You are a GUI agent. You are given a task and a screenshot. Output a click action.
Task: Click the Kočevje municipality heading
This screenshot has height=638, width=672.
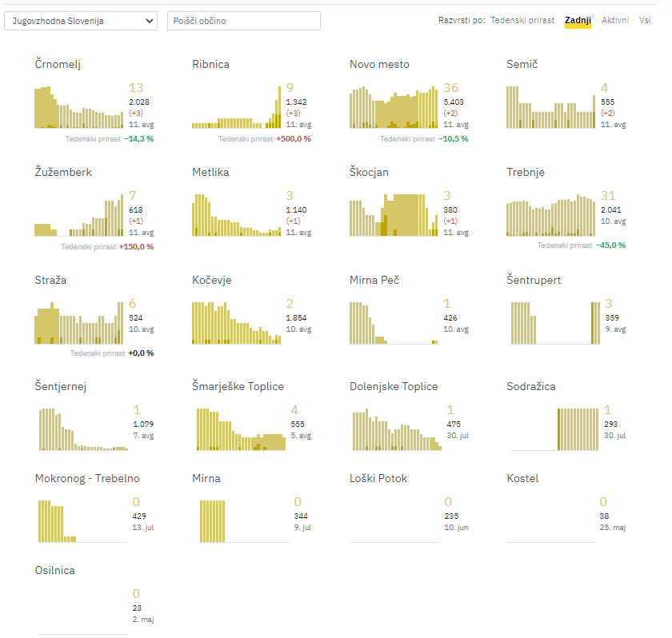click(x=212, y=280)
